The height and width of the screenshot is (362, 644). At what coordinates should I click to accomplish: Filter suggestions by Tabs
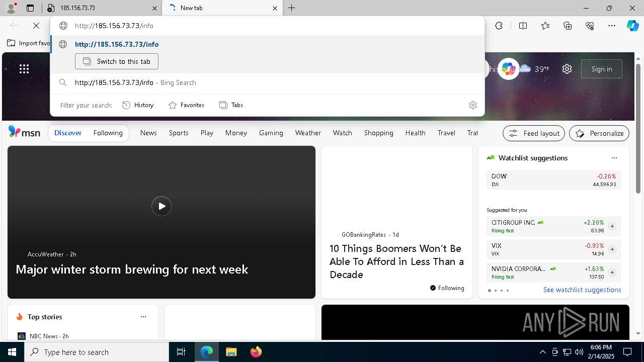coord(231,105)
